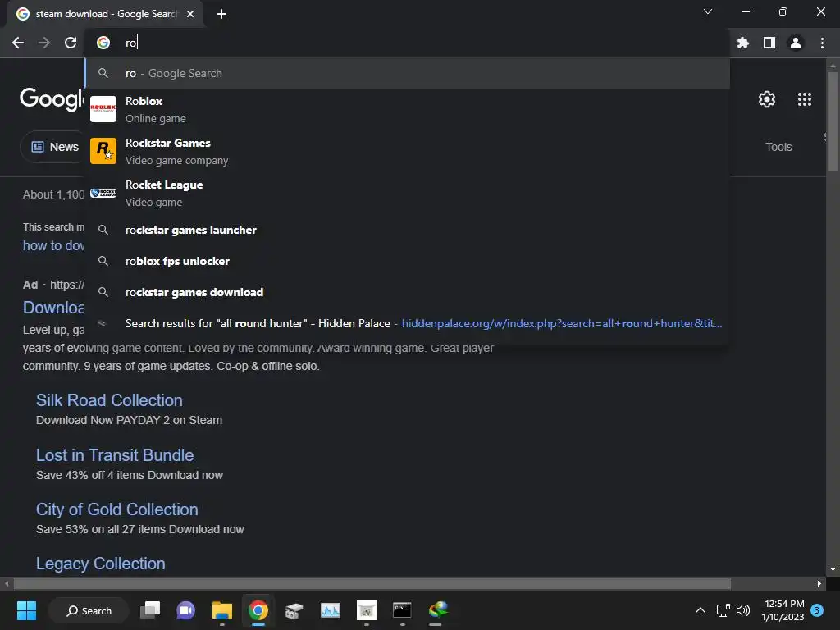Open the Chrome profile icon
Screen dimensions: 840x630
click(796, 43)
